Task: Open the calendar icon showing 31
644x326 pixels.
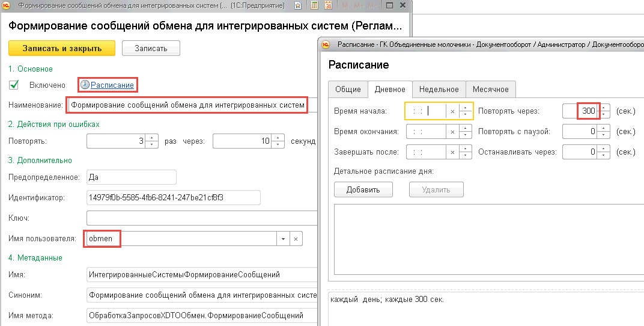Action: [x=328, y=6]
